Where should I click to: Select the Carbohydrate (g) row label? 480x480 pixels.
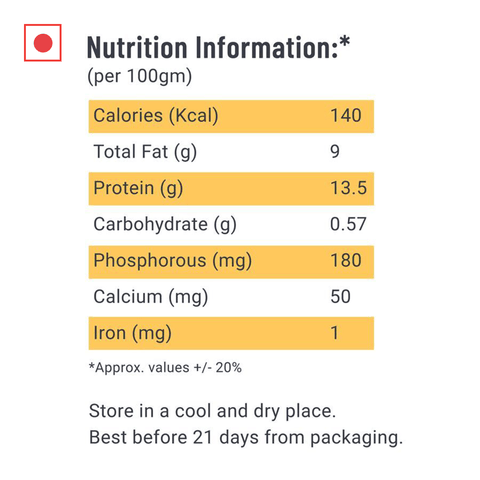165,224
